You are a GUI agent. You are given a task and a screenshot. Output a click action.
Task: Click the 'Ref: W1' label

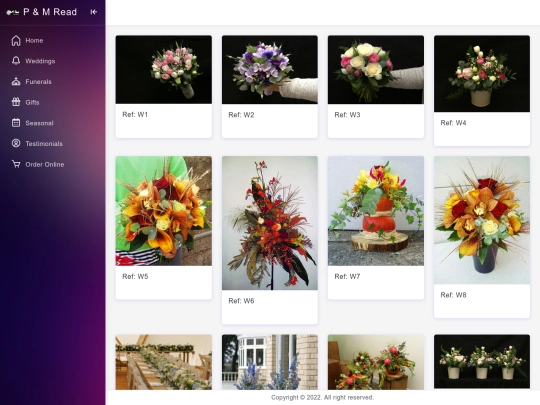click(x=135, y=115)
